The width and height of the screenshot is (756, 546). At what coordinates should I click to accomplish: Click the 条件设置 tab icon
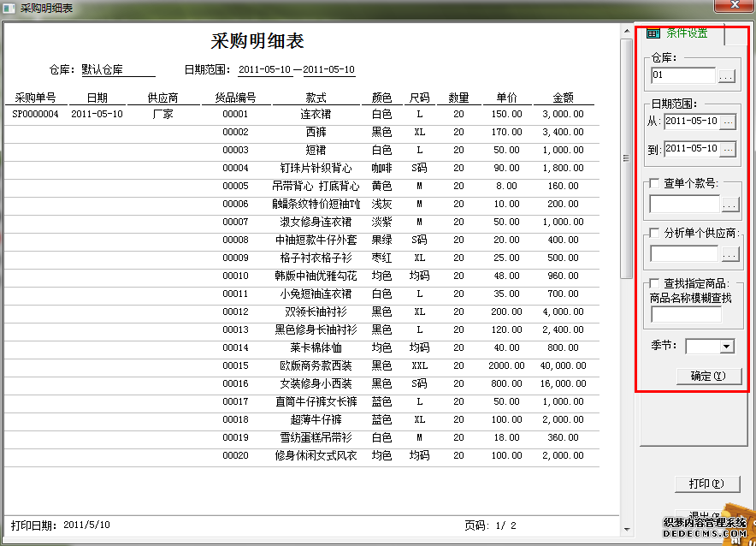pyautogui.click(x=653, y=33)
